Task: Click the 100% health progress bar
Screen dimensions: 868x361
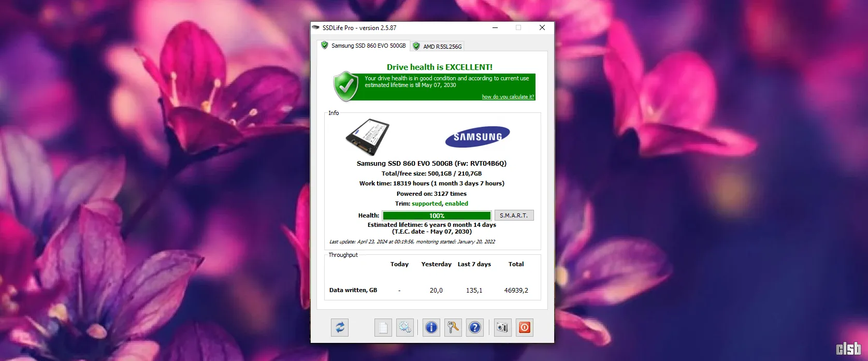Action: 437,215
